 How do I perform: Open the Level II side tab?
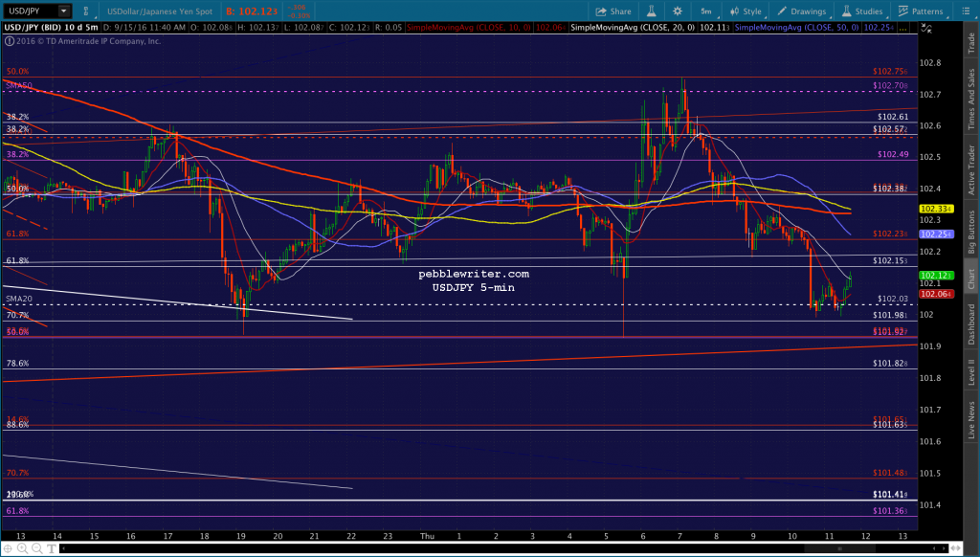971,372
